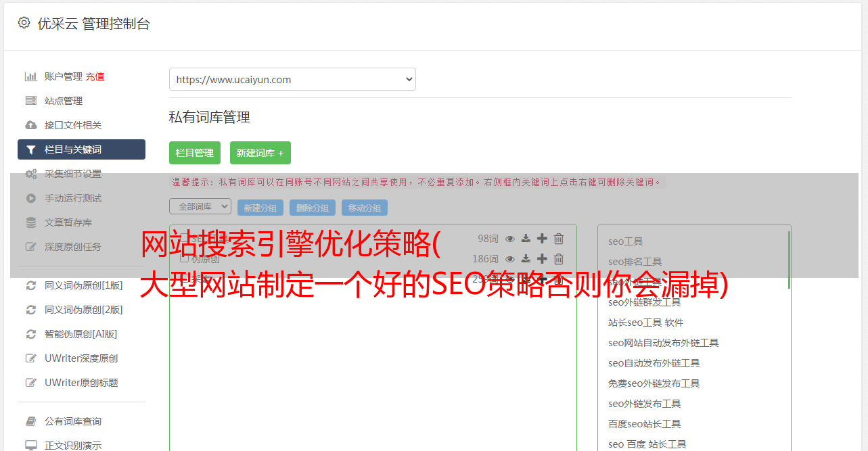Click the plus icon in the 98词 row
The width and height of the screenshot is (868, 451).
542,239
